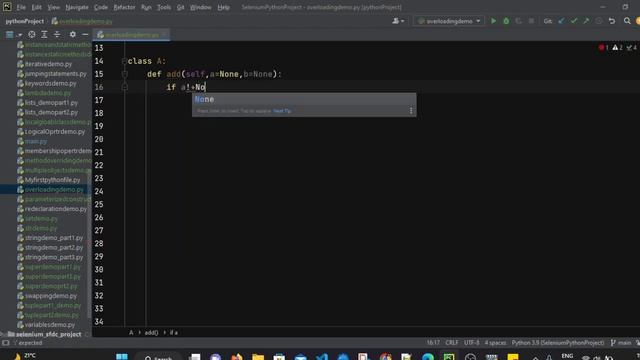Click the line separator CRLF in status bar
The width and height of the screenshot is (640, 360).
(452, 343)
